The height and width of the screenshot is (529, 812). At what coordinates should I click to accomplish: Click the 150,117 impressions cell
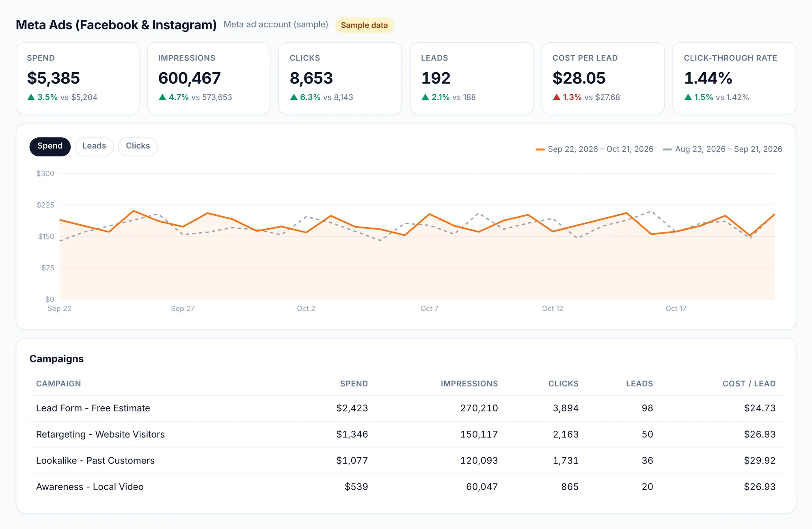(x=479, y=434)
